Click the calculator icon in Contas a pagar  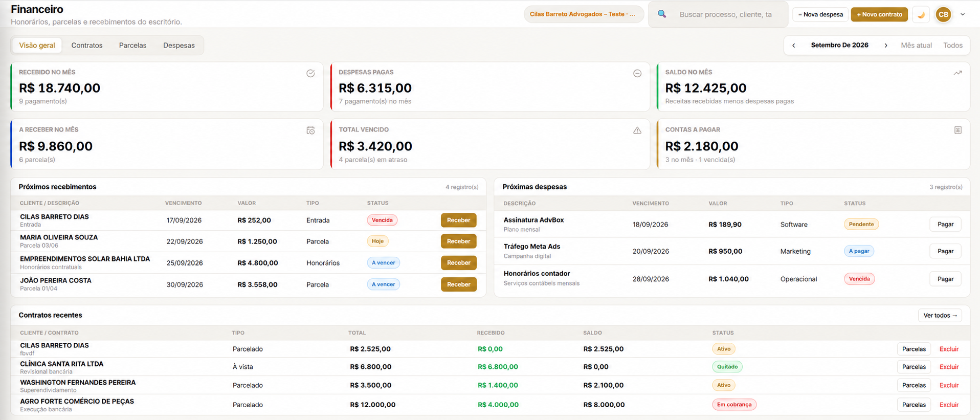point(958,130)
